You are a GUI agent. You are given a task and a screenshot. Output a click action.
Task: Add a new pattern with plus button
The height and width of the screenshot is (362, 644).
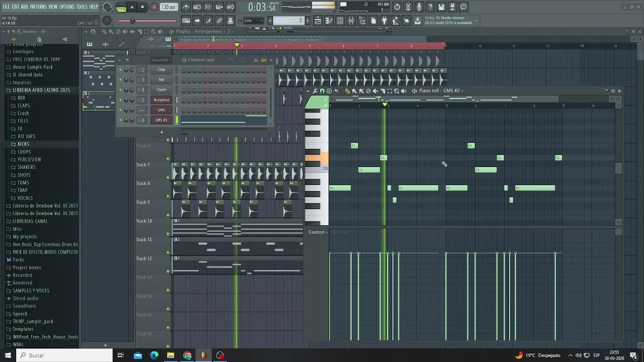click(x=308, y=21)
